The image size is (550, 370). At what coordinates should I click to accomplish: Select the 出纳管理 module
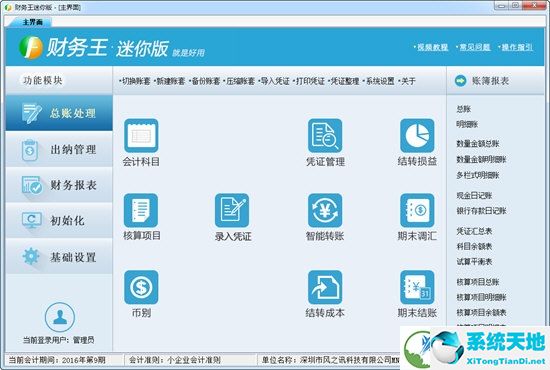[59, 149]
